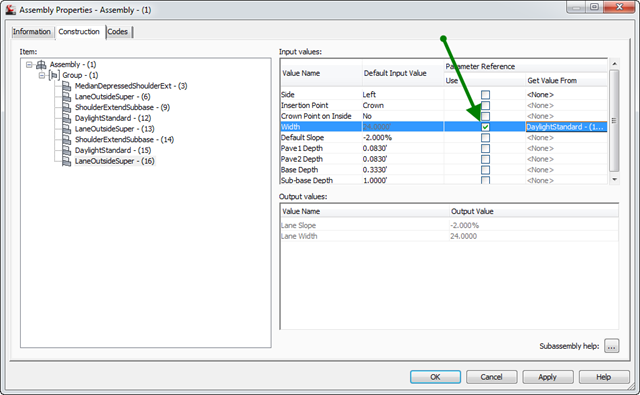This screenshot has height=395, width=640.
Task: Click the Group - (1) flag icon
Action: 54,75
